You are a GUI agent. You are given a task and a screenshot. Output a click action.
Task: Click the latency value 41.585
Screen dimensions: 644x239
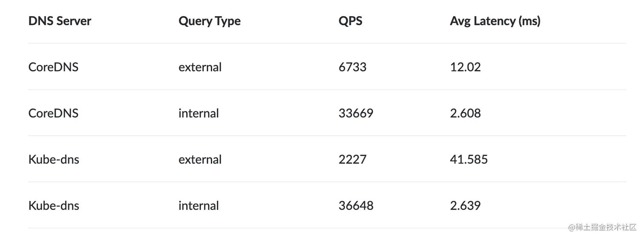coord(469,159)
